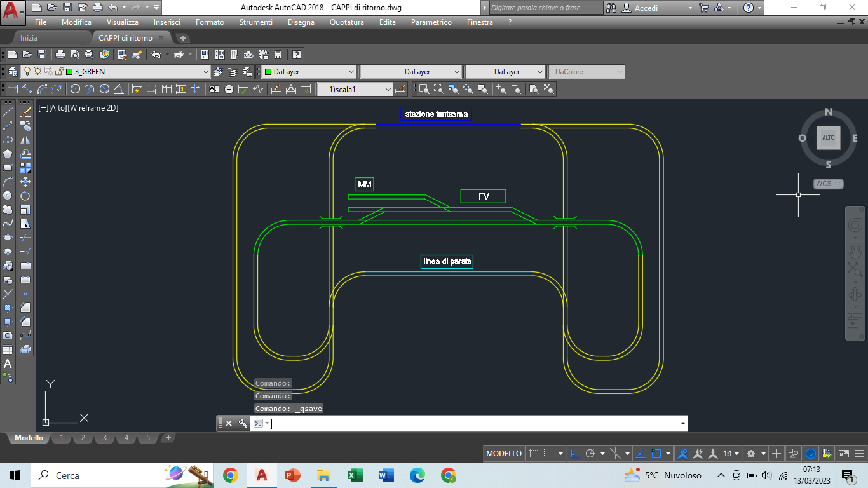
Task: Expand the 1)scala1 dimension style dropdown
Action: [x=388, y=90]
